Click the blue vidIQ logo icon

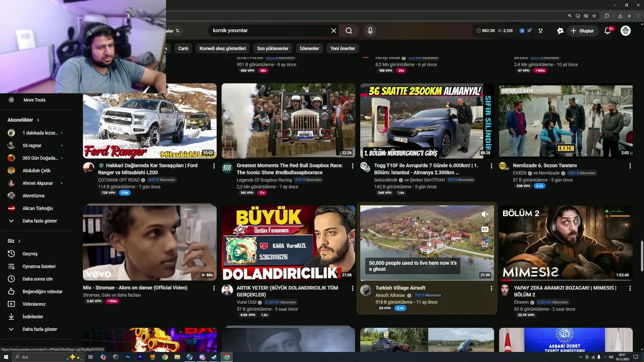point(522,31)
